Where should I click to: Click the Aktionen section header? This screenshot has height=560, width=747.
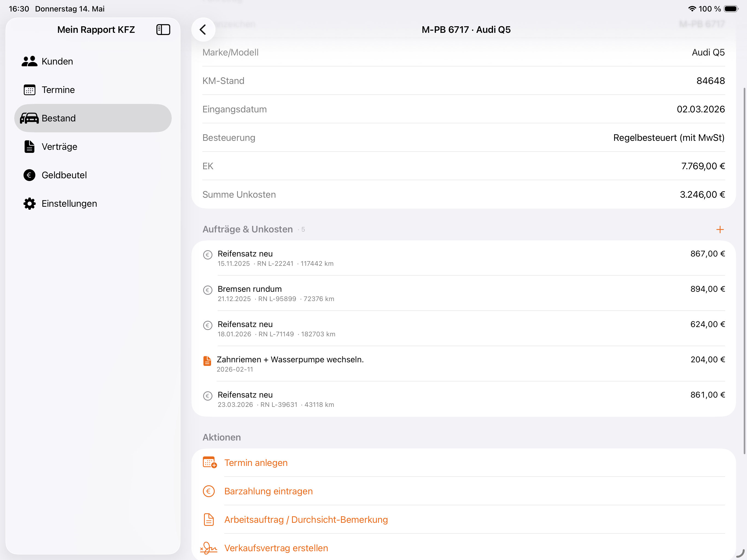(221, 437)
